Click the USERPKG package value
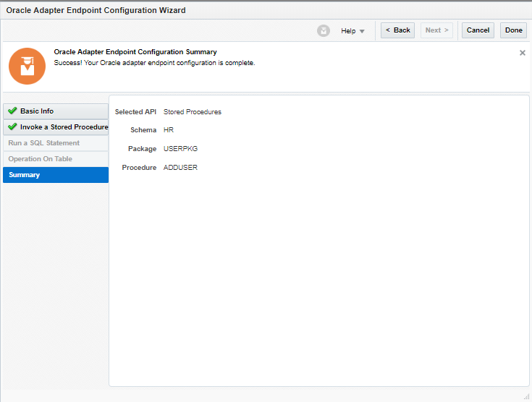This screenshot has width=532, height=402. (x=181, y=149)
